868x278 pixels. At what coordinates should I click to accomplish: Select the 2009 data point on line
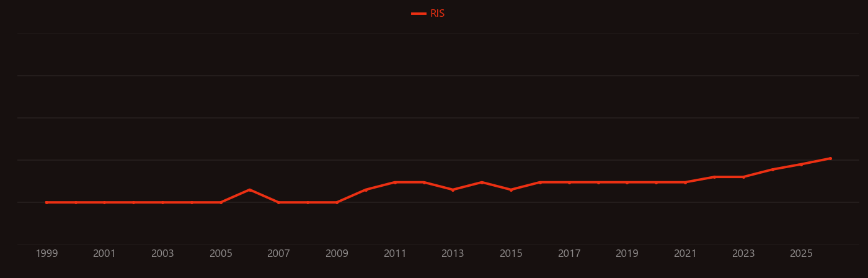(x=337, y=202)
